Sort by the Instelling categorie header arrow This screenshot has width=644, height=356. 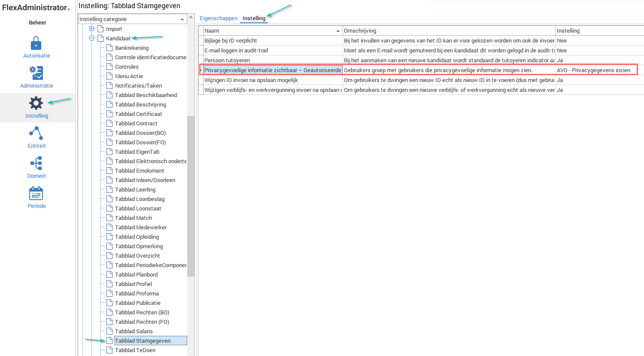coord(182,19)
